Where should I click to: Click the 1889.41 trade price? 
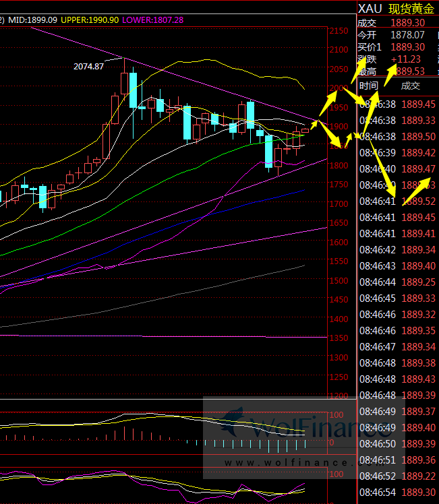pyautogui.click(x=418, y=234)
